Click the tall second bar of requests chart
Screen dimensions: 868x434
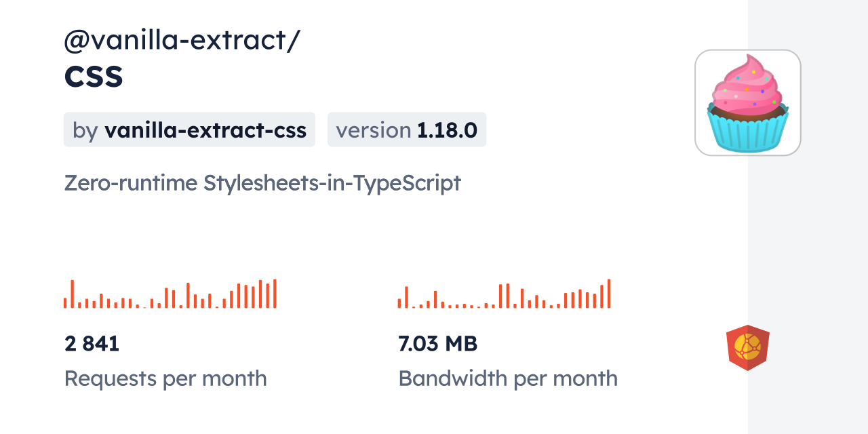point(73,294)
